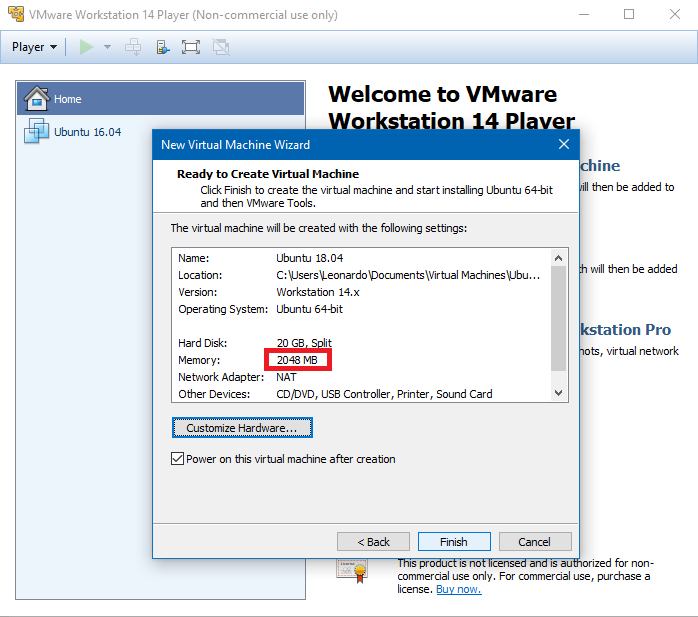Screen dimensions: 698x617
Task: Enter full screen mode via toolbar icon
Action: 191,47
